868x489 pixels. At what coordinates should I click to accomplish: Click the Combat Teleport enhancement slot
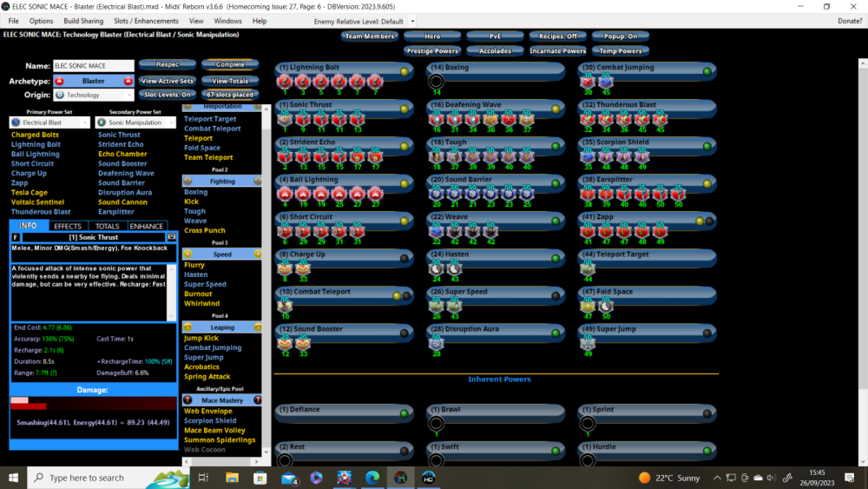coord(285,306)
